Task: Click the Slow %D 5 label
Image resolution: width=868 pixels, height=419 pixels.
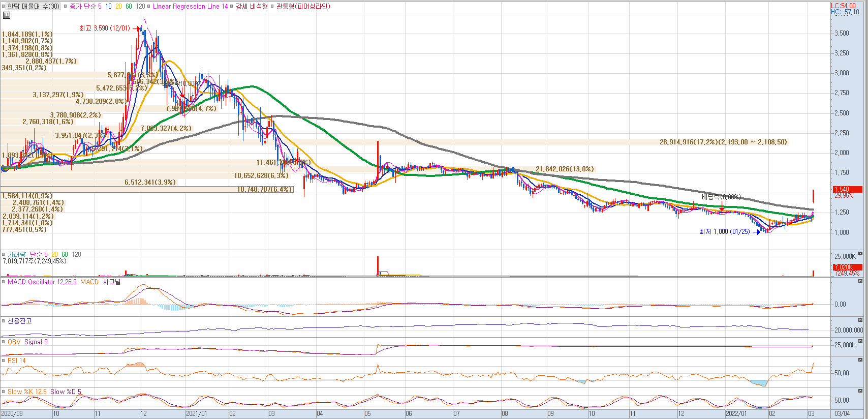Action: click(x=66, y=392)
